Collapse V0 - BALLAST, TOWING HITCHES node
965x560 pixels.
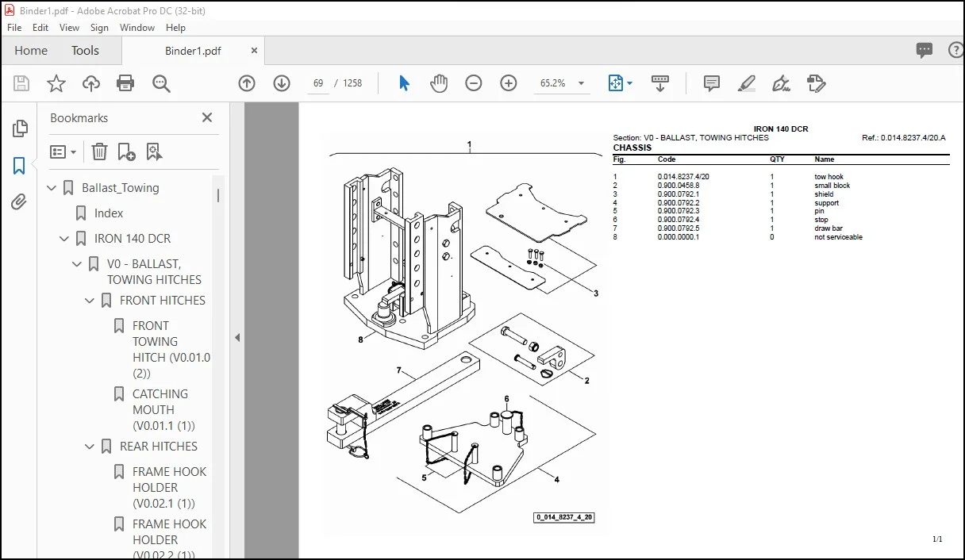click(78, 264)
